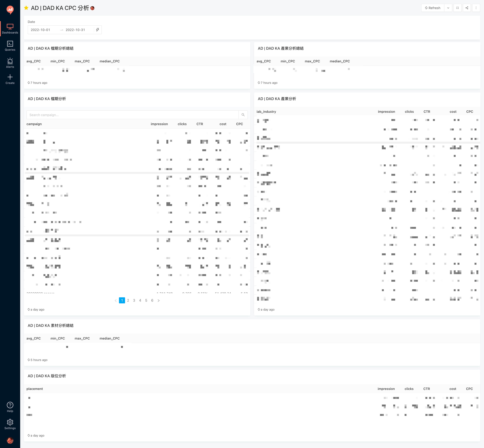Go to previous page in pagination
The image size is (484, 448).
click(116, 301)
